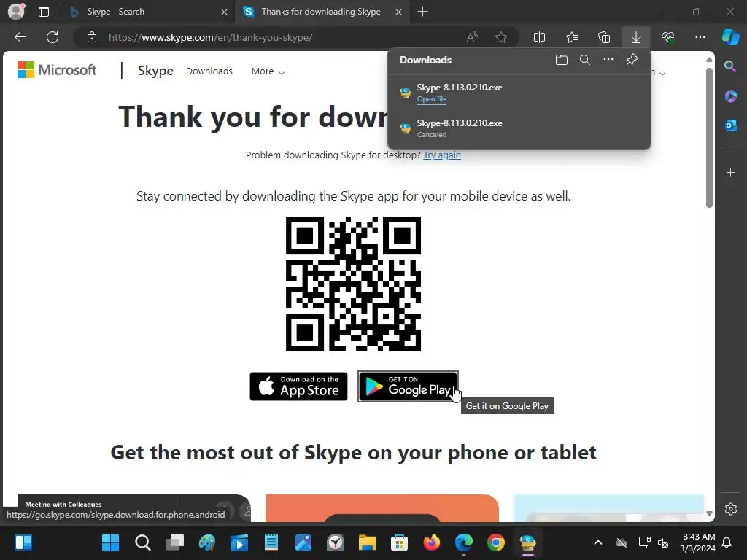Open Microsoft Store from taskbar

tap(399, 542)
